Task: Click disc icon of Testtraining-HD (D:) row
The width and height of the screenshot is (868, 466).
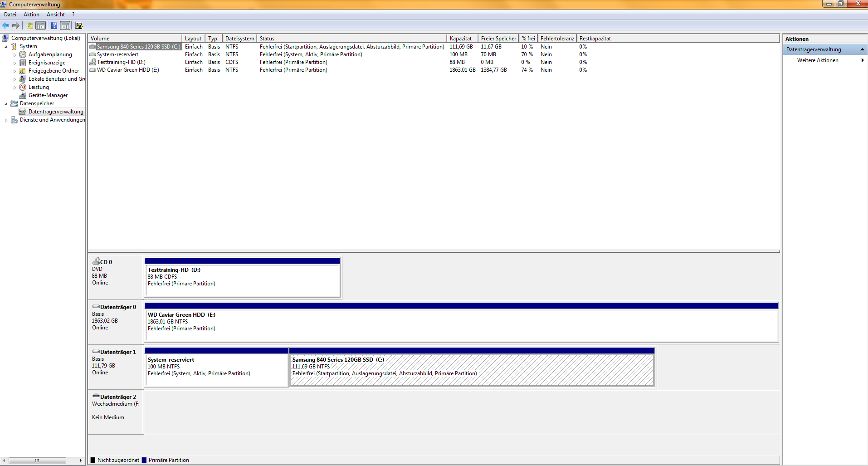Action: (x=93, y=62)
